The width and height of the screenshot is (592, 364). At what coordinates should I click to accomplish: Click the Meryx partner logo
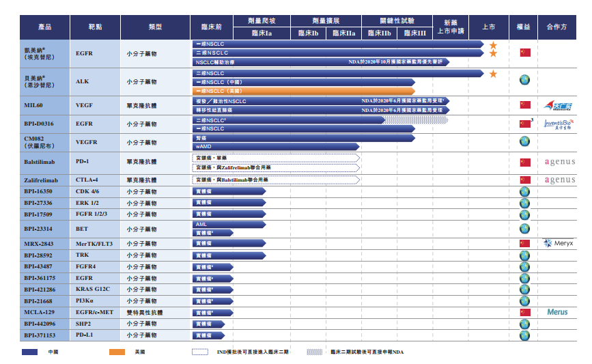tap(559, 243)
